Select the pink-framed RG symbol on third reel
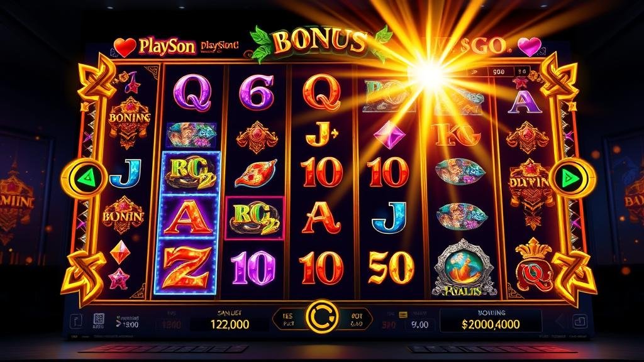The image size is (644, 362). point(255,218)
